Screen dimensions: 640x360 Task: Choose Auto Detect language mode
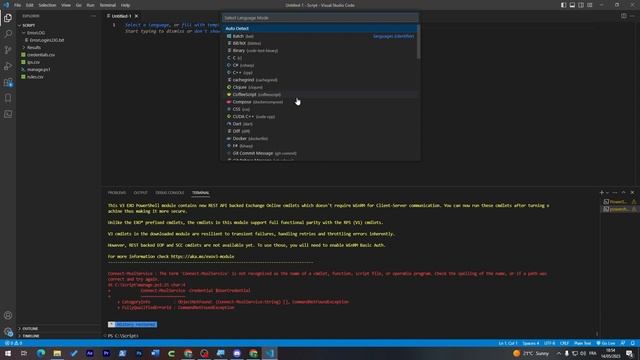tap(320, 29)
